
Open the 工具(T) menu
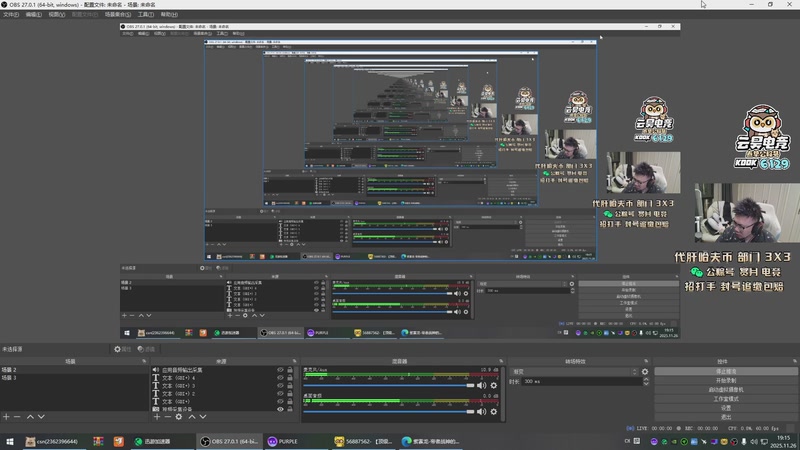pos(145,14)
